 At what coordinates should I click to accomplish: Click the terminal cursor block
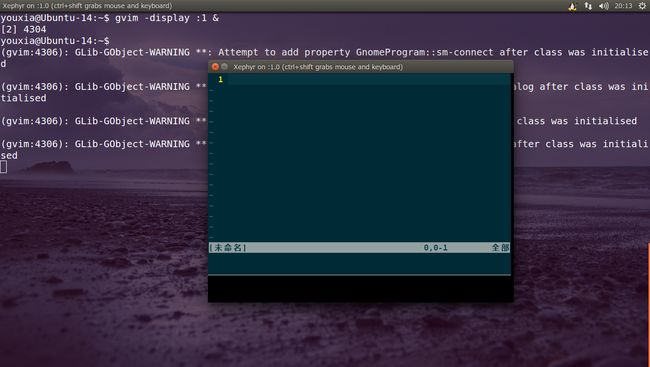[3, 167]
